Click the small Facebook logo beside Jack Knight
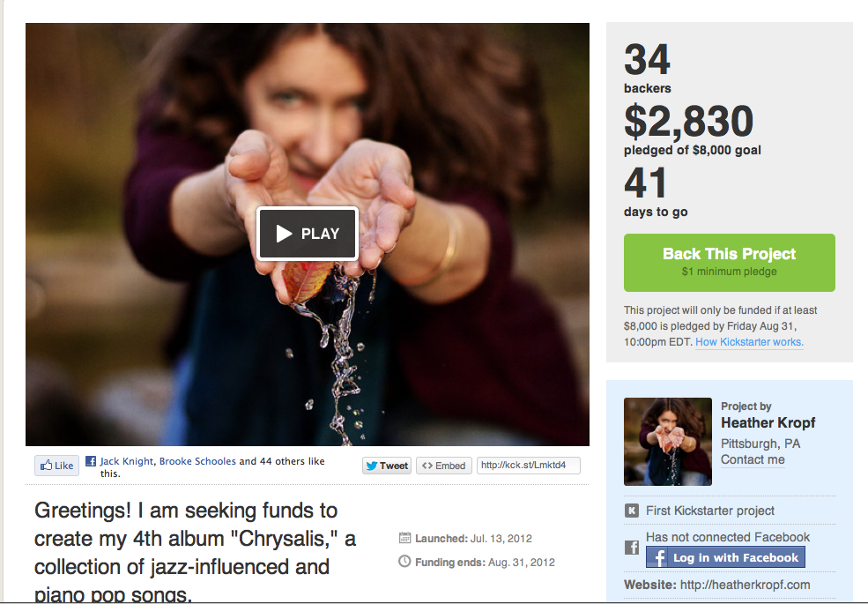Image resolution: width=868 pixels, height=604 pixels. tap(91, 461)
